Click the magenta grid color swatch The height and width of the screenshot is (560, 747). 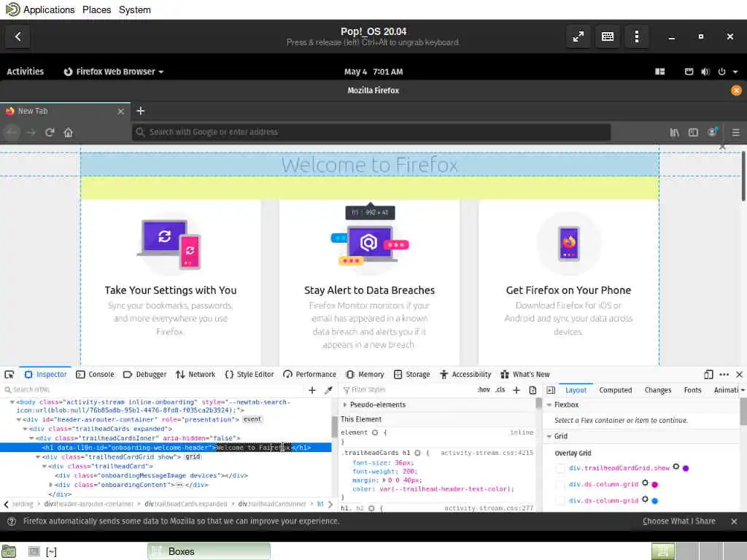coord(654,485)
